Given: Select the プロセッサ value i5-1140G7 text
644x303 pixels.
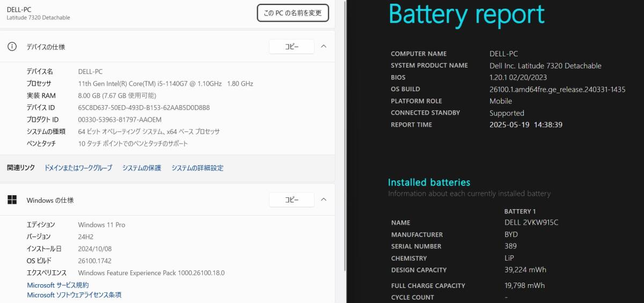Looking at the screenshot, I should click(x=165, y=84).
